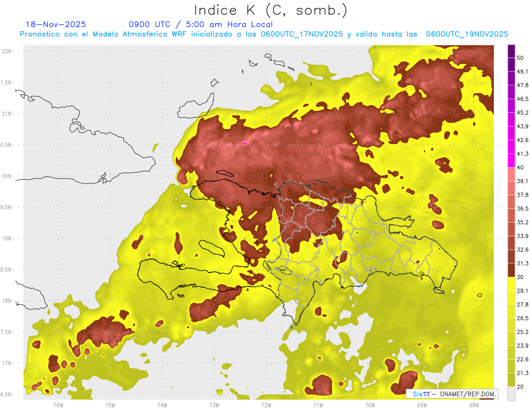Click the colorbar value '42.6'
This screenshot has width=532, height=411.
(523, 140)
